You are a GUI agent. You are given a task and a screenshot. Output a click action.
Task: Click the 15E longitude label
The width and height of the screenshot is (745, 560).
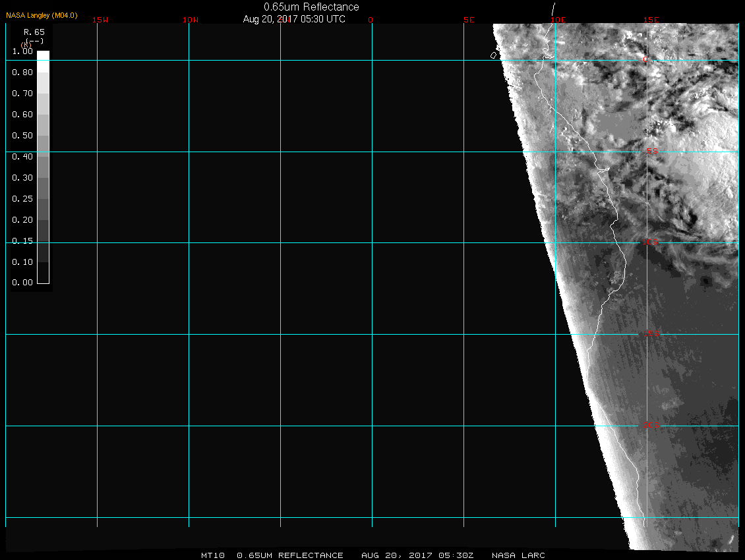(x=651, y=20)
